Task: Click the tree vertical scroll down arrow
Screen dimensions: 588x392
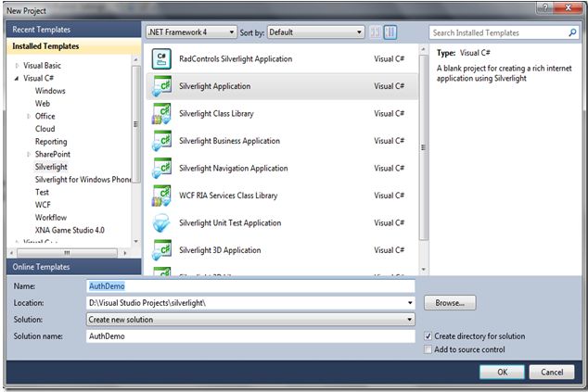Action: [x=135, y=241]
